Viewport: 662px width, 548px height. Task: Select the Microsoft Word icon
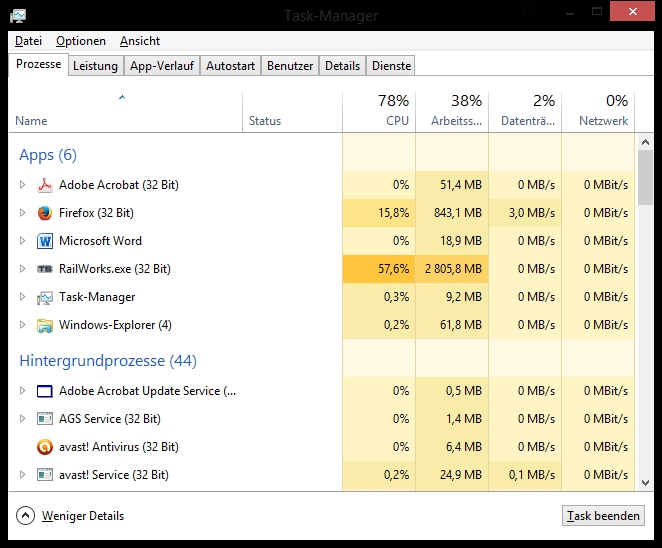pyautogui.click(x=44, y=241)
